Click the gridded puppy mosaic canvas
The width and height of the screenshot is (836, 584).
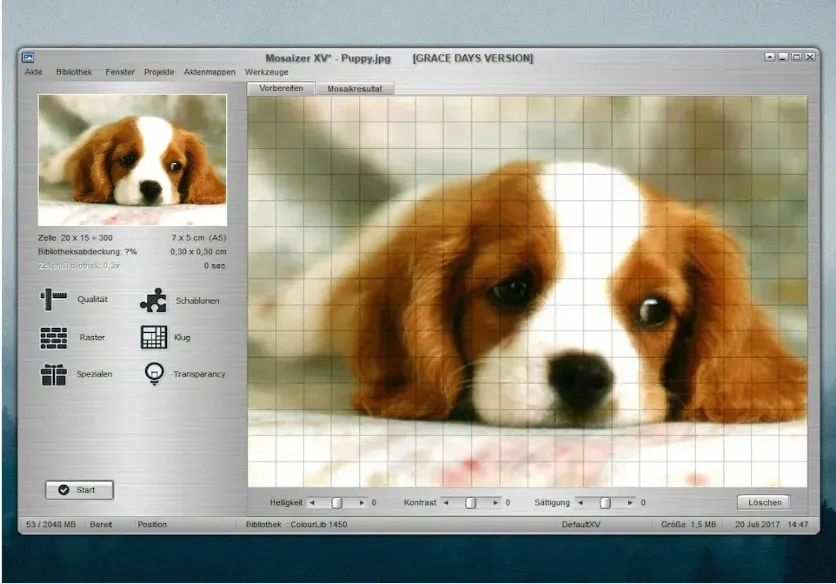click(527, 291)
